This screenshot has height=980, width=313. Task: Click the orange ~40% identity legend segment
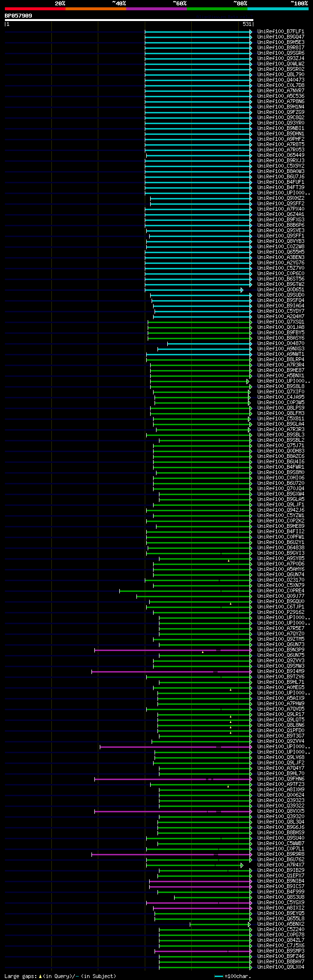pos(96,9)
